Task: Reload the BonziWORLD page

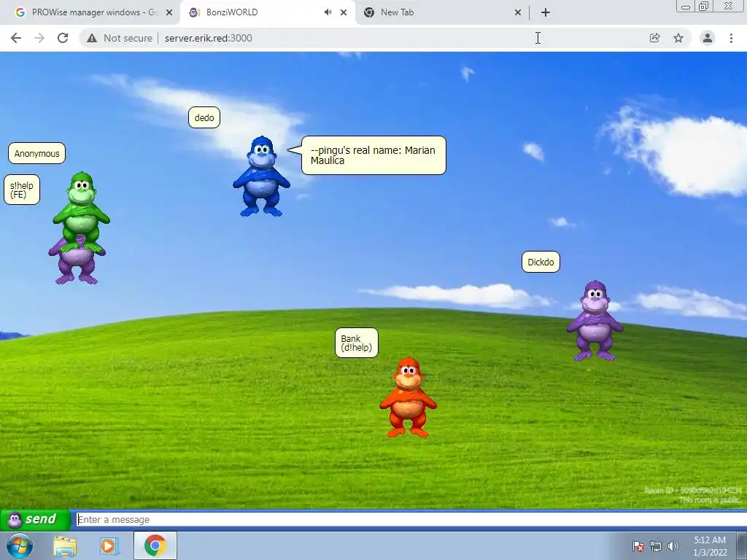Action: [63, 38]
